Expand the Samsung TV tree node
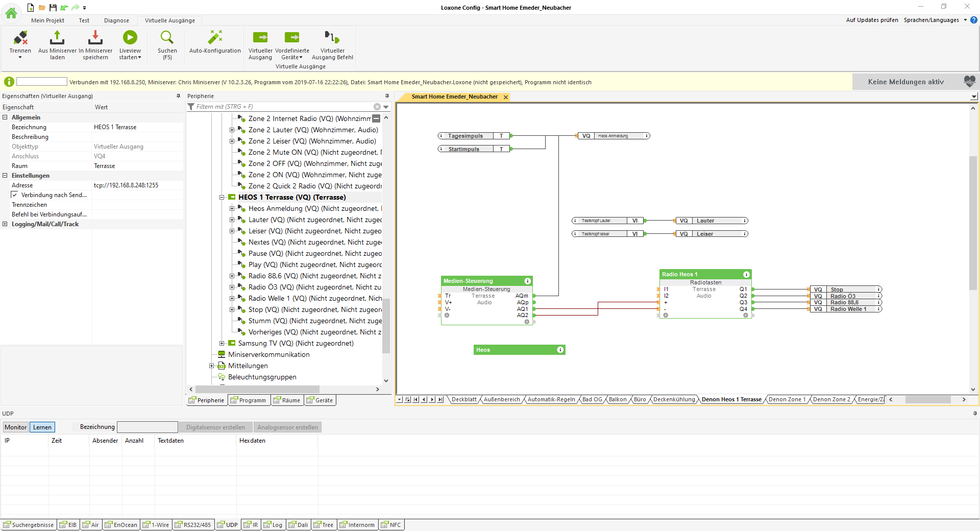 (x=222, y=344)
